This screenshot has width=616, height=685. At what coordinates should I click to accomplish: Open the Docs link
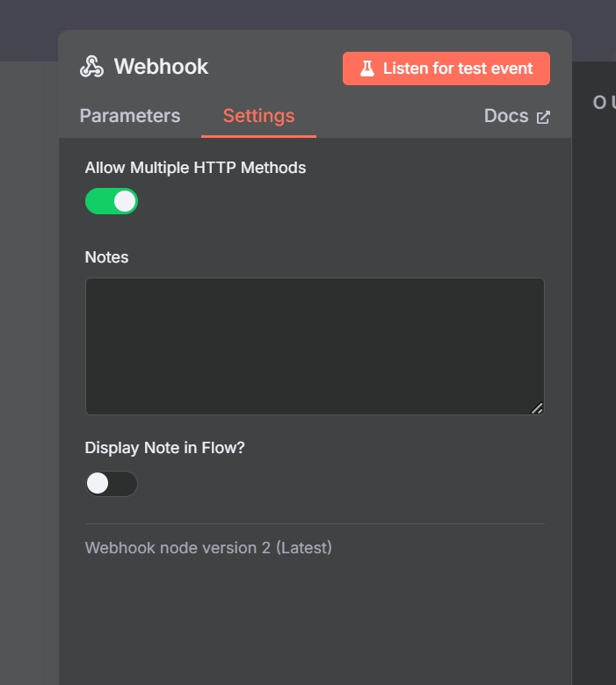point(506,116)
